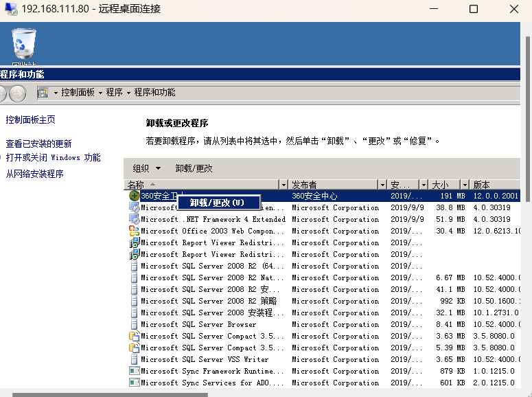
Task: Open dropdown arrow before 程序和功能 breadcrumb
Action: [x=128, y=93]
